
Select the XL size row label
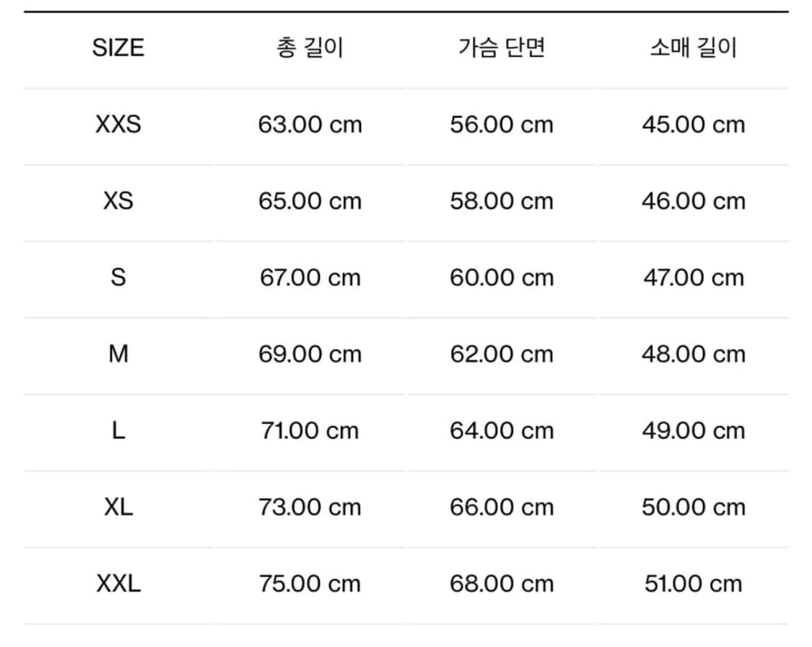pos(118,507)
